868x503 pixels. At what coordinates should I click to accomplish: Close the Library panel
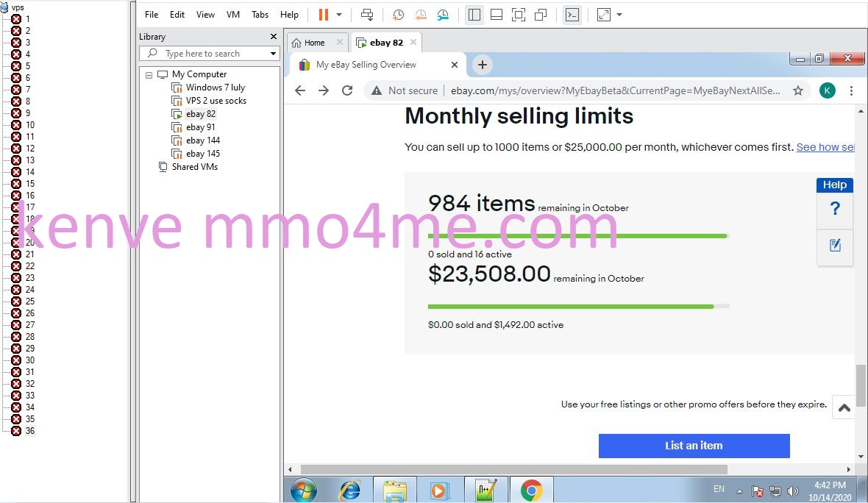pyautogui.click(x=274, y=37)
